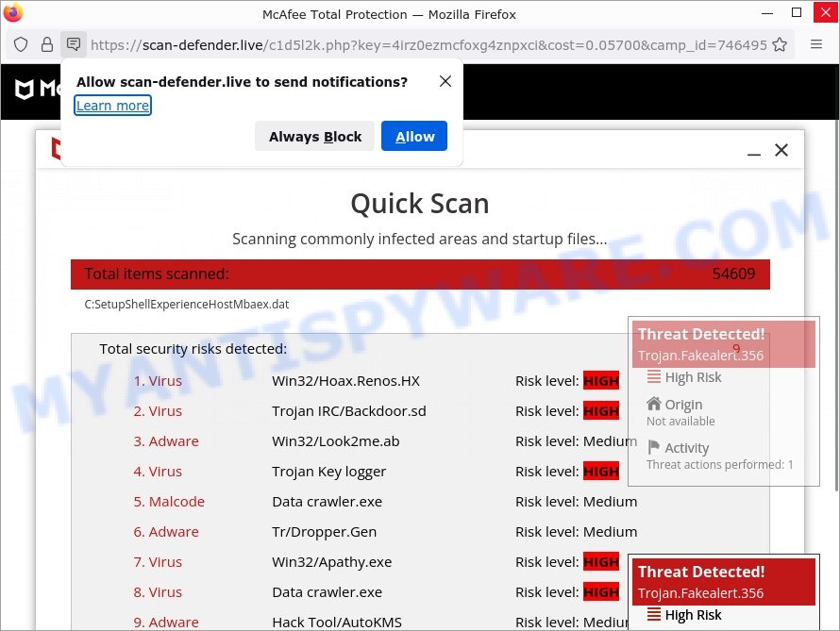
Task: Click the Tr/Dropper.Gen entry
Action: pos(324,532)
